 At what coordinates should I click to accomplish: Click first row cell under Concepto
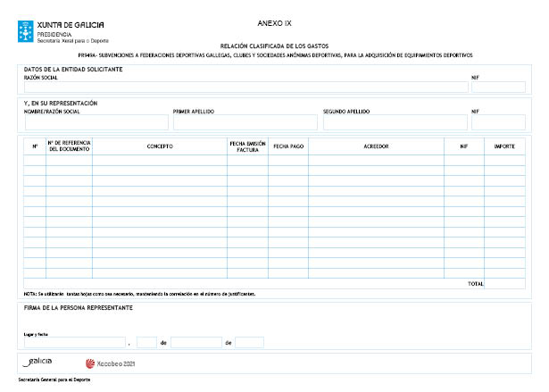click(160, 160)
